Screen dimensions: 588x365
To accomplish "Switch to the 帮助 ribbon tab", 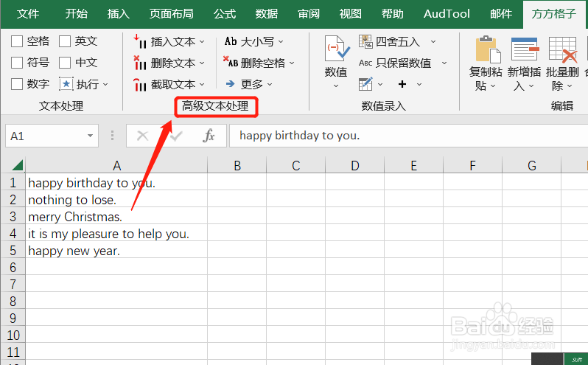I will coord(393,14).
